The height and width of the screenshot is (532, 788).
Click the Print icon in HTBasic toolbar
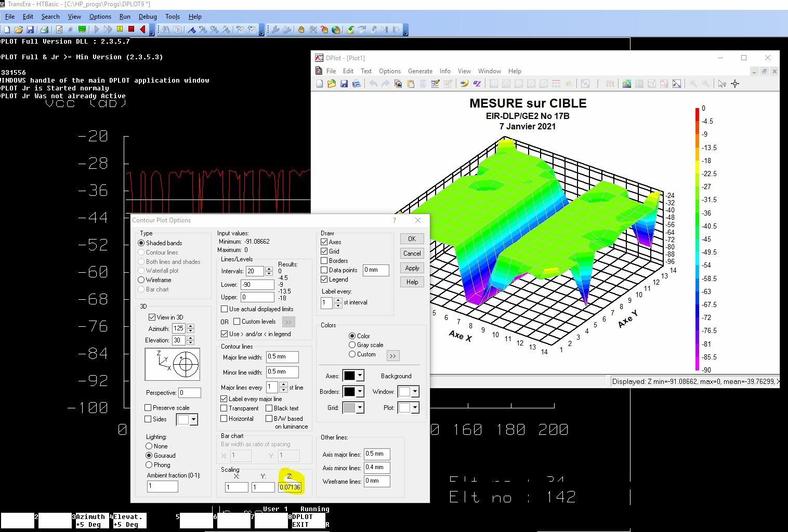click(x=44, y=30)
